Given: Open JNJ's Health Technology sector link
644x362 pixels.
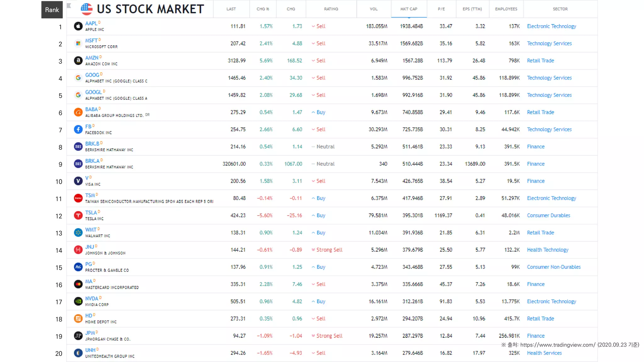Looking at the screenshot, I should click(547, 250).
